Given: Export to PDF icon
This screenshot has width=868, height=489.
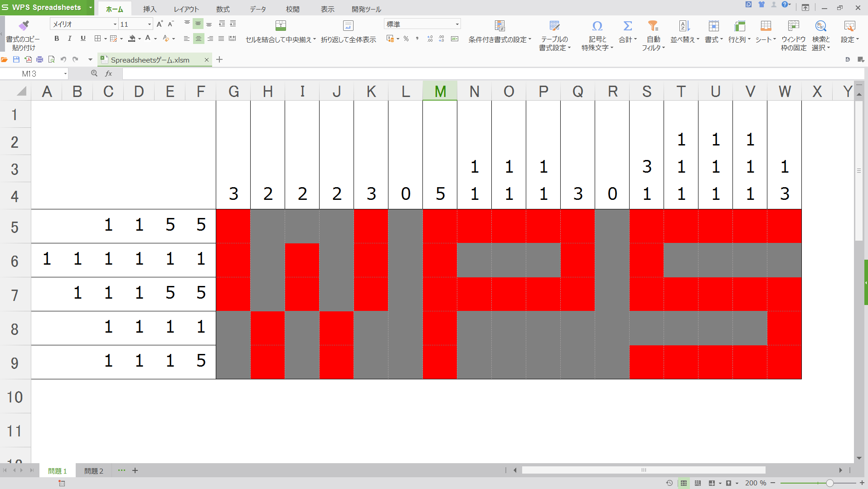Looking at the screenshot, I should coord(28,59).
